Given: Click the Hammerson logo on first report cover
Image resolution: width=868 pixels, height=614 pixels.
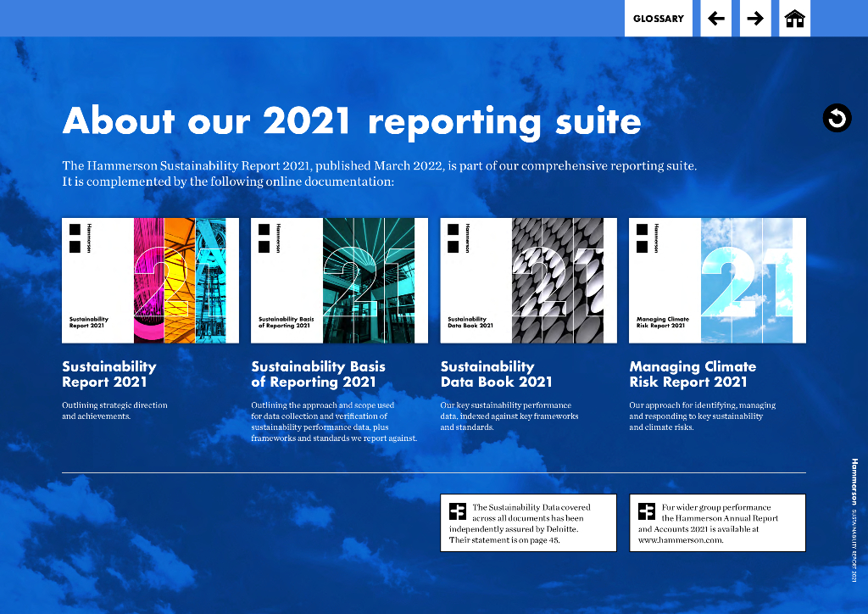Looking at the screenshot, I should (75, 237).
